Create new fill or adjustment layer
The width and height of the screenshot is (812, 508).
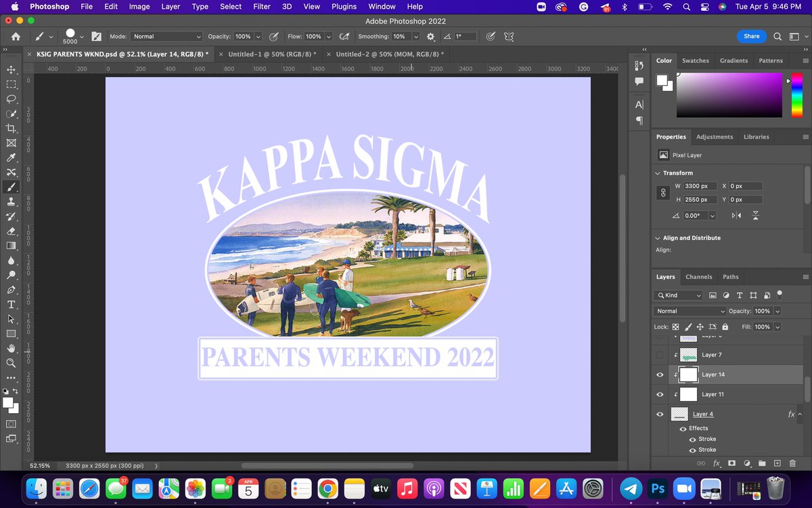click(x=747, y=463)
